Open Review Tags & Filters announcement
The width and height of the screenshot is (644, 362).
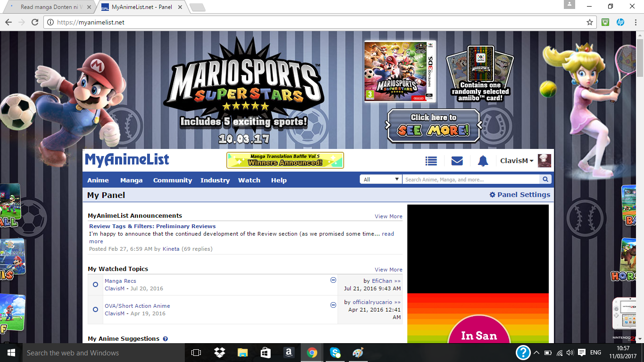click(x=152, y=226)
